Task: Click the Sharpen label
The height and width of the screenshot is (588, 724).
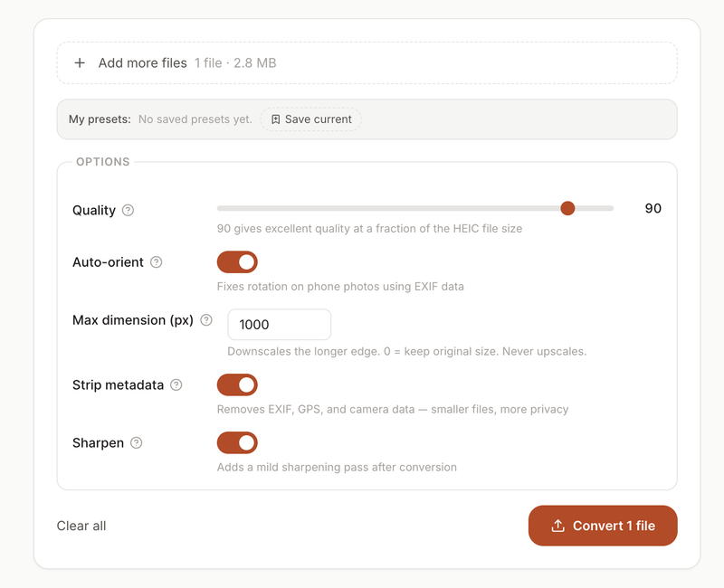Action: pos(99,443)
